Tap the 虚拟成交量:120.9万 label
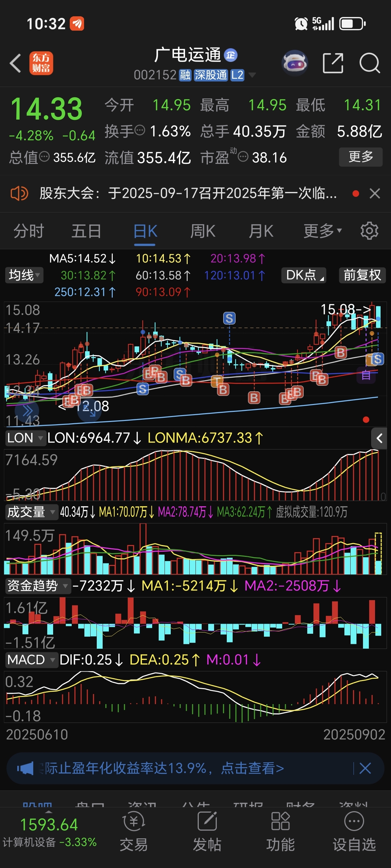The width and height of the screenshot is (391, 868). tap(312, 512)
